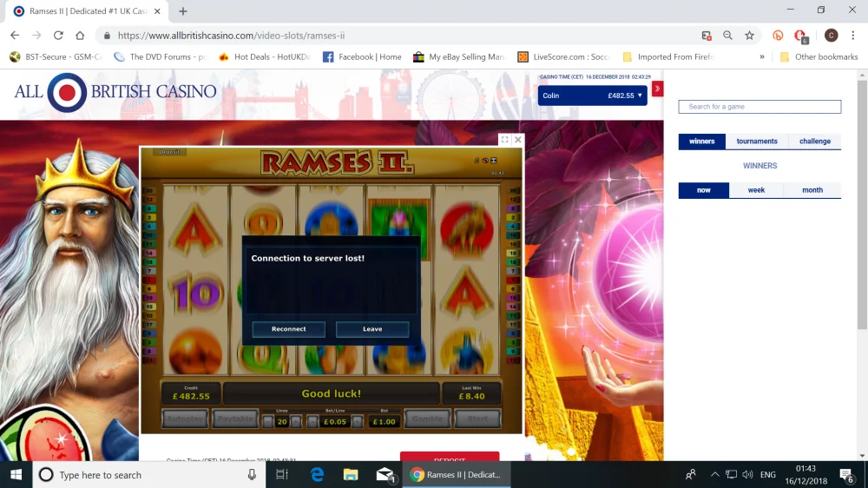Click the Start spin button
The image size is (868, 488).
click(477, 419)
